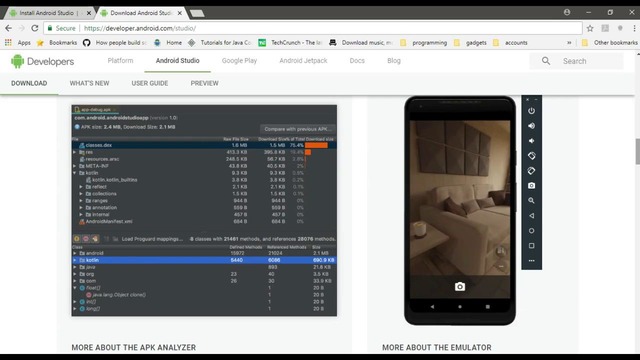Select the Android Studio navigation tab
Screen dimensions: 640x360
point(178,60)
